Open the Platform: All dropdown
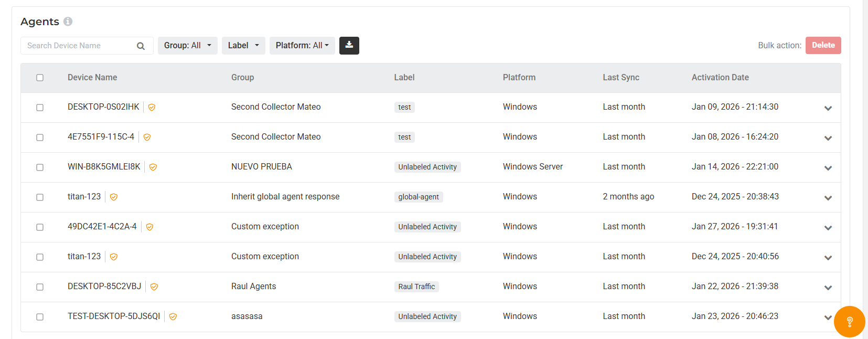868x339 pixels. pos(302,46)
